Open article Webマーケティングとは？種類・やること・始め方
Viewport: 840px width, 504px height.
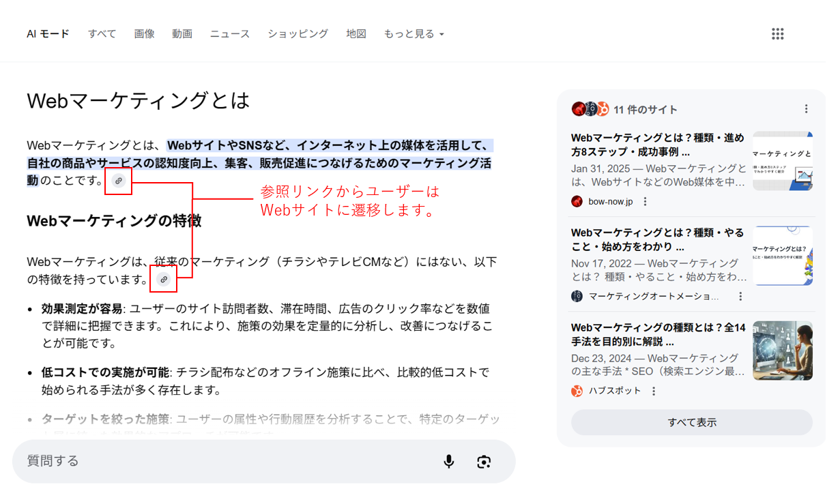click(658, 239)
